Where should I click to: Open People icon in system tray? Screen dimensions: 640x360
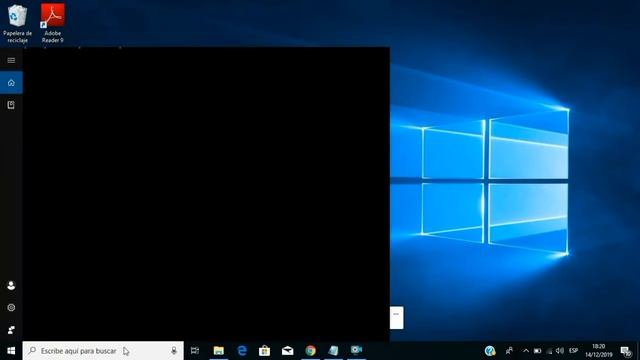point(509,351)
